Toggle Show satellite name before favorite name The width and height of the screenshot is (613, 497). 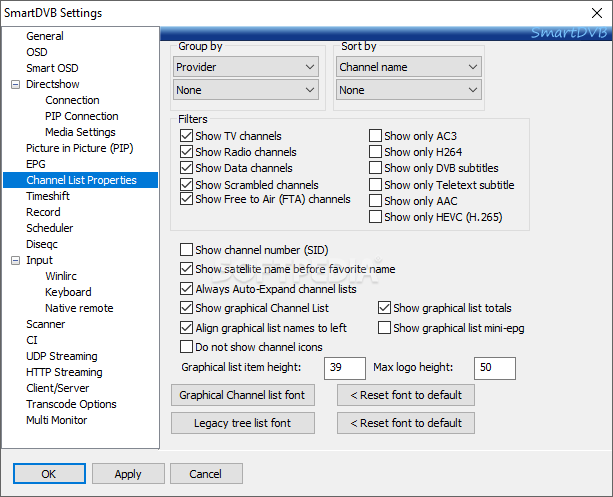(x=186, y=269)
